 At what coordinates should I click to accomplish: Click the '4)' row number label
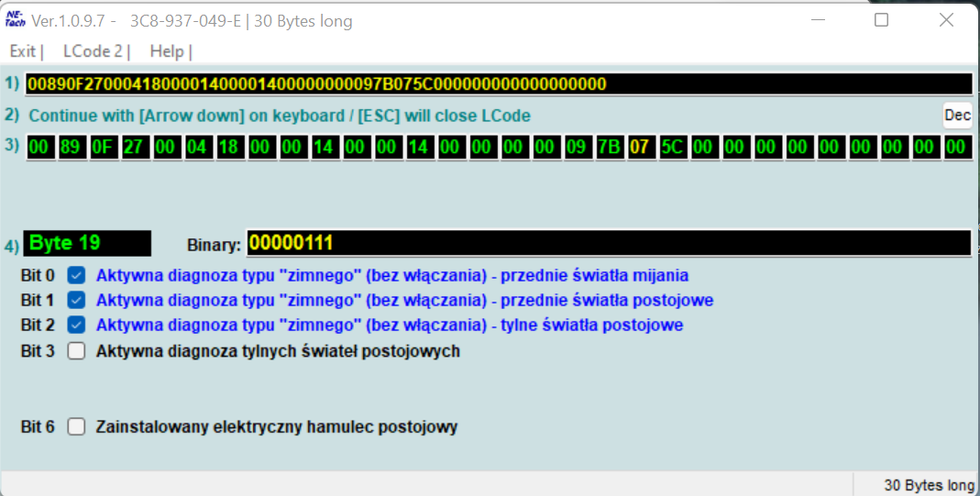tap(12, 246)
